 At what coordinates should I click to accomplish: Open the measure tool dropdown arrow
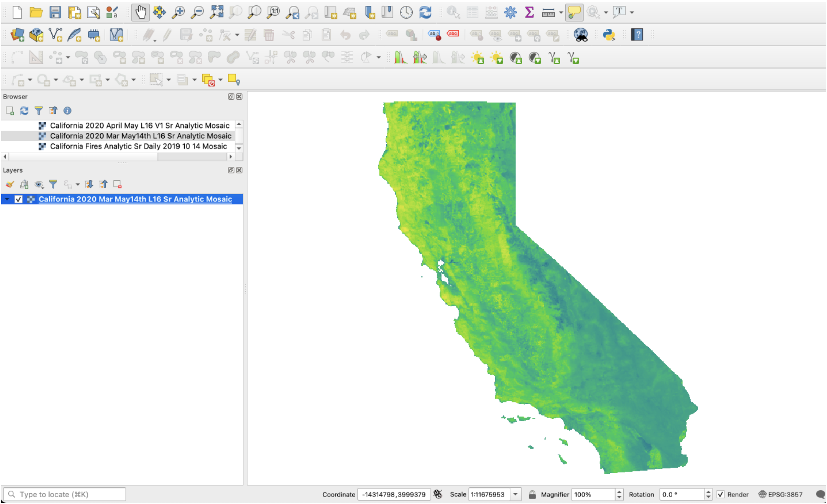click(x=561, y=12)
